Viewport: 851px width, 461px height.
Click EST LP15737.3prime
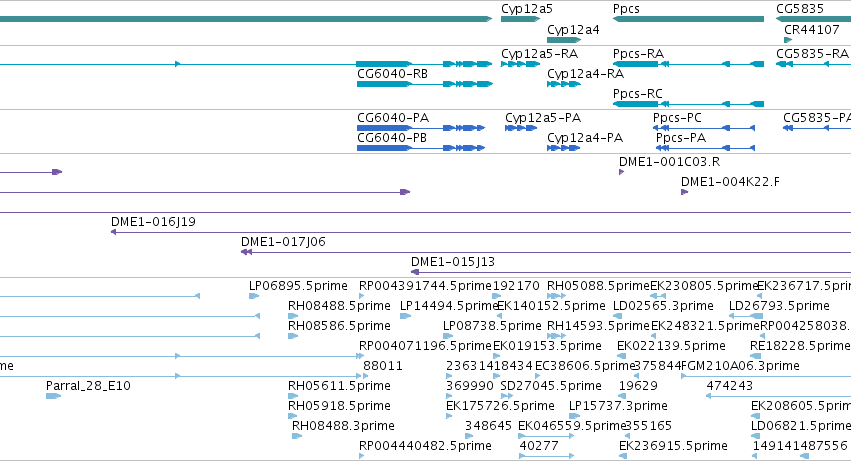click(x=618, y=407)
